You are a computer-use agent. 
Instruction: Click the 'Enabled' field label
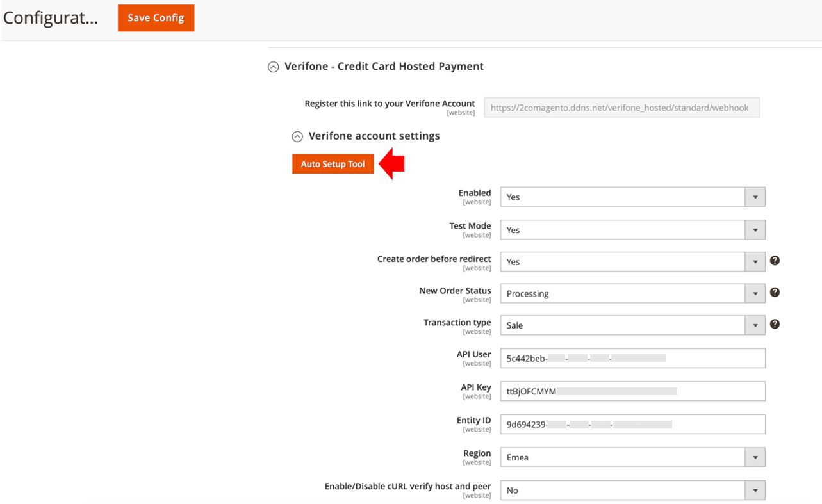click(x=475, y=193)
